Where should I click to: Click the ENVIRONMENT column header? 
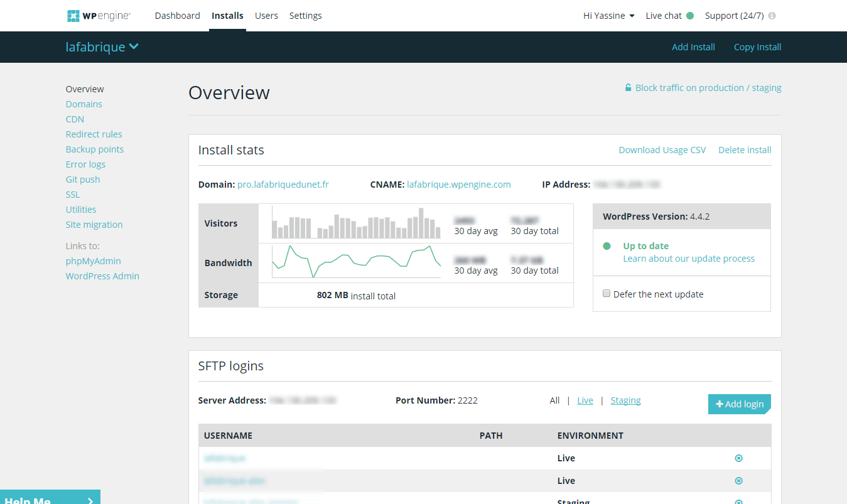pyautogui.click(x=590, y=436)
